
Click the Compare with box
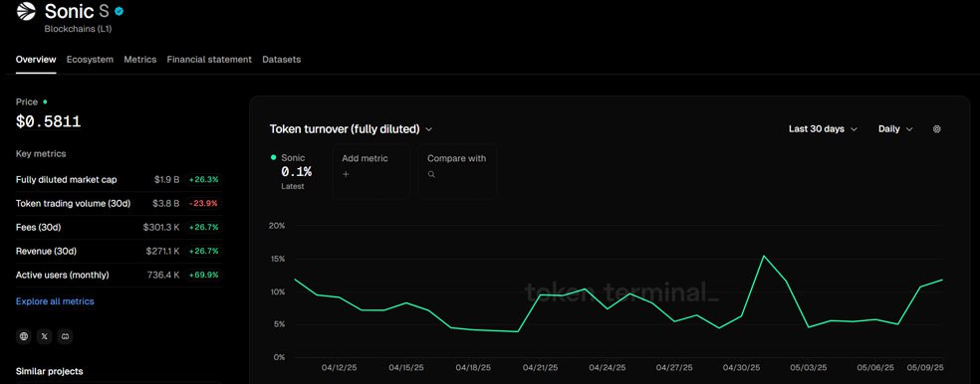[457, 172]
